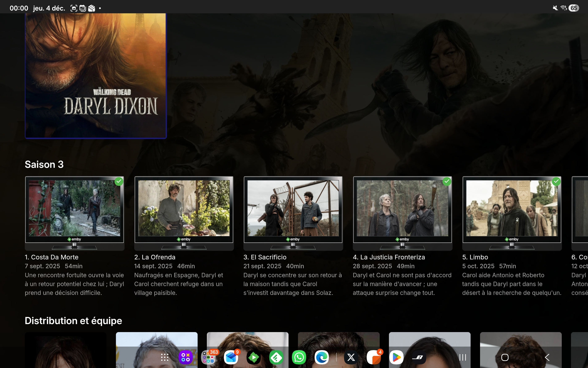Click the Daryl Dixon series poster

[96, 75]
